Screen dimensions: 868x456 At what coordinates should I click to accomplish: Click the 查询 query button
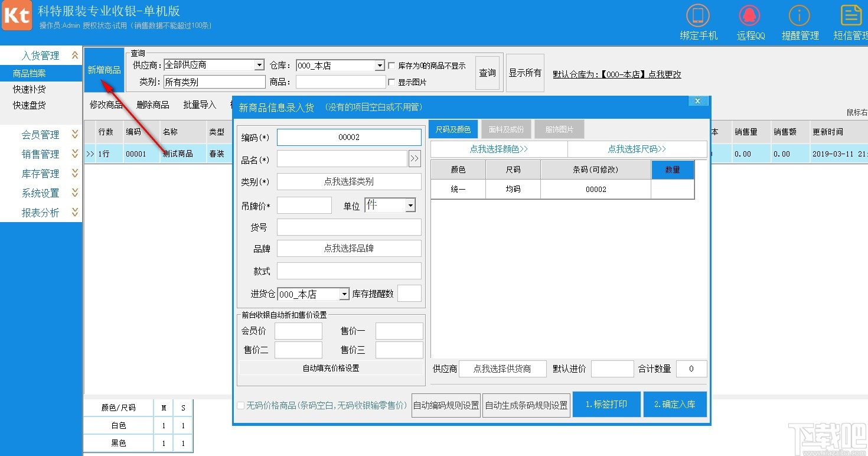coord(487,72)
